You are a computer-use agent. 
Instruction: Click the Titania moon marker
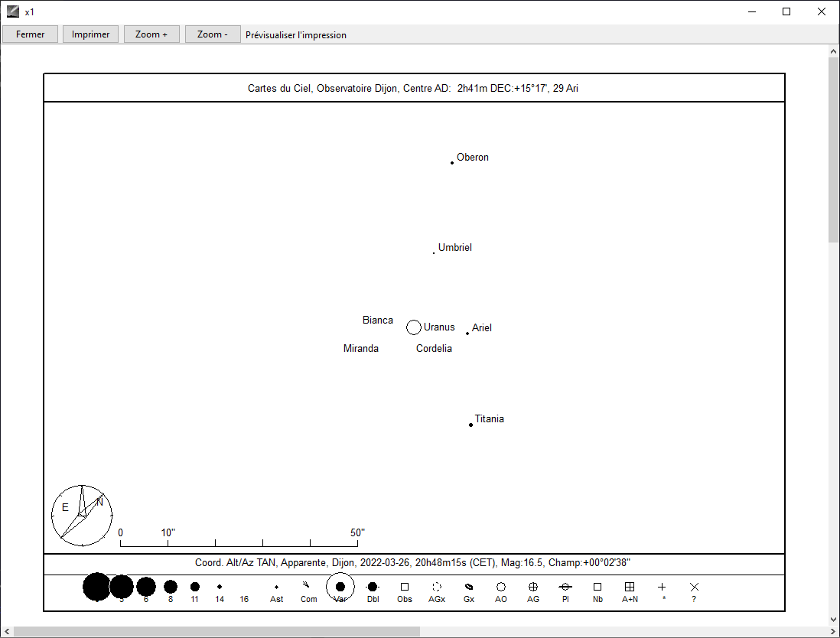470,425
